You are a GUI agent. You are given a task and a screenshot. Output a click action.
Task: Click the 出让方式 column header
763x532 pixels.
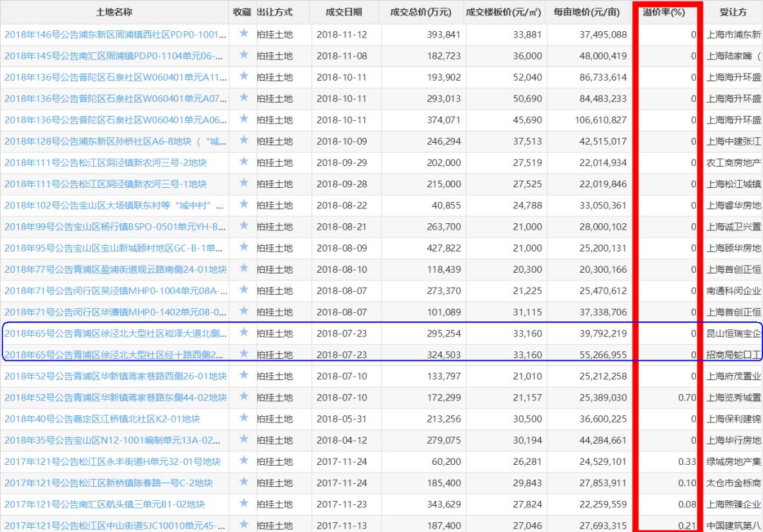coord(275,12)
